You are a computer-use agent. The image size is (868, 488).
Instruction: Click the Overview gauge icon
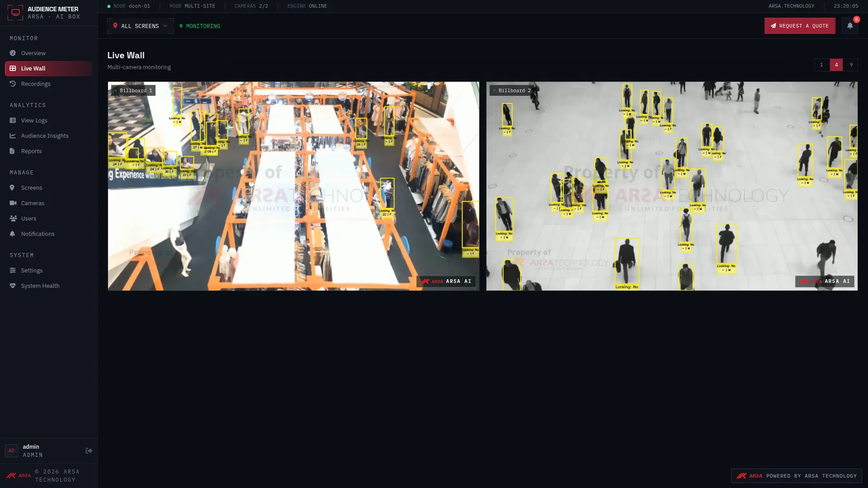click(x=13, y=53)
